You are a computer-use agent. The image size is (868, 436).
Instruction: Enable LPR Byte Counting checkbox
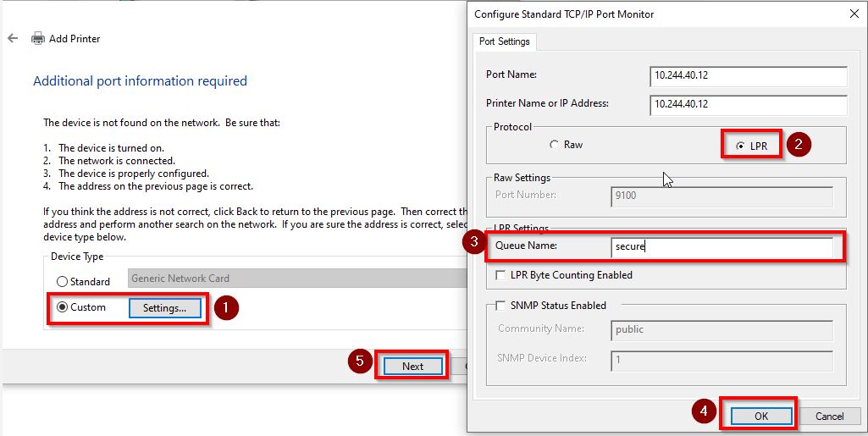(x=501, y=275)
